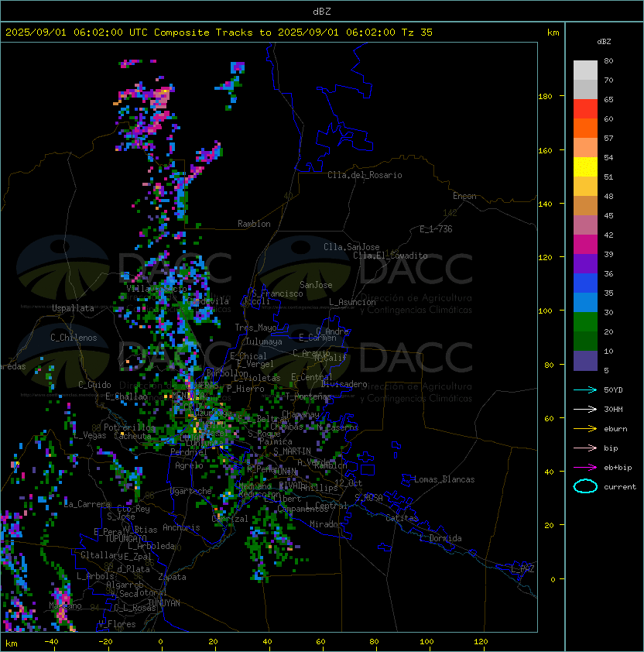Click the 'dBZ' heading above the color scale

pyautogui.click(x=604, y=42)
